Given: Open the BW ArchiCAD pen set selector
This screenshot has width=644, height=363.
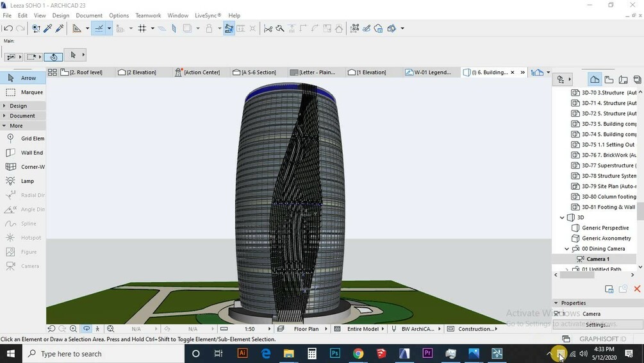Looking at the screenshot, I should pyautogui.click(x=417, y=329).
